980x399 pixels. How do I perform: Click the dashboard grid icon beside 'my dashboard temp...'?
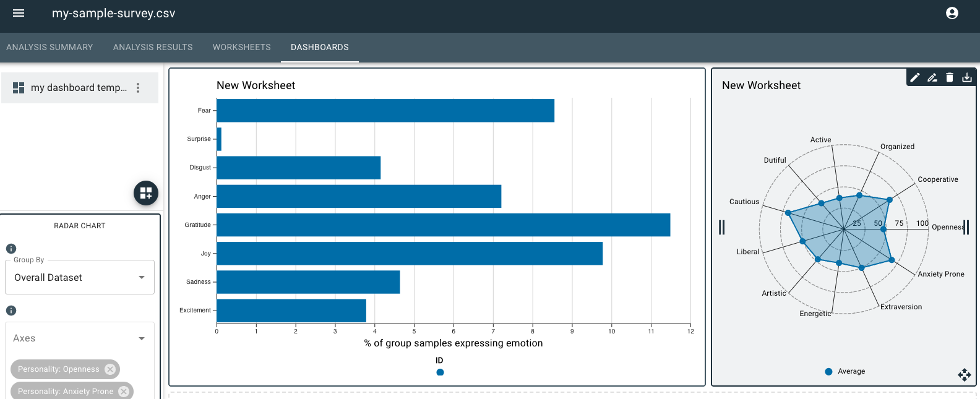click(19, 88)
